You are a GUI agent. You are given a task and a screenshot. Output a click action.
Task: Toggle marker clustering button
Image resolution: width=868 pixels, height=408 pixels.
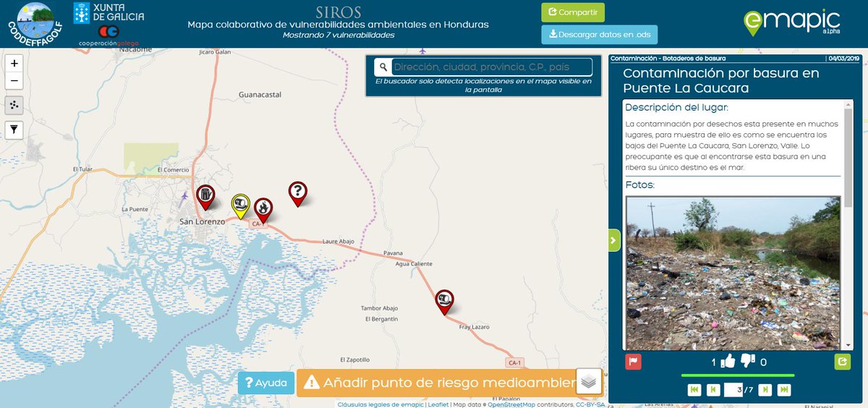tap(14, 105)
